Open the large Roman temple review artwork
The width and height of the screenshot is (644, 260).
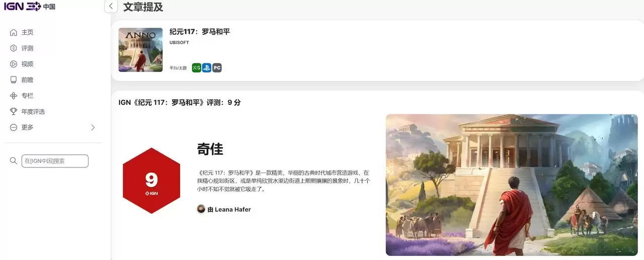tap(512, 185)
